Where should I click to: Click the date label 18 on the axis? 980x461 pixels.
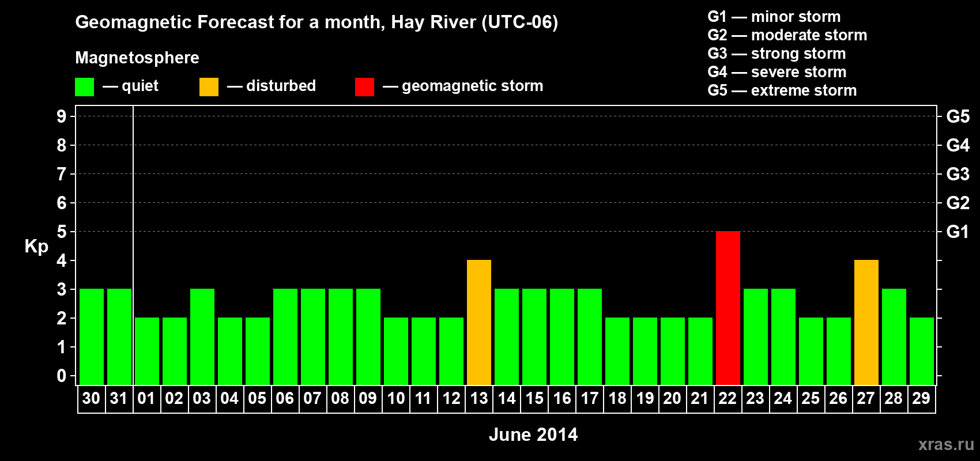click(617, 398)
